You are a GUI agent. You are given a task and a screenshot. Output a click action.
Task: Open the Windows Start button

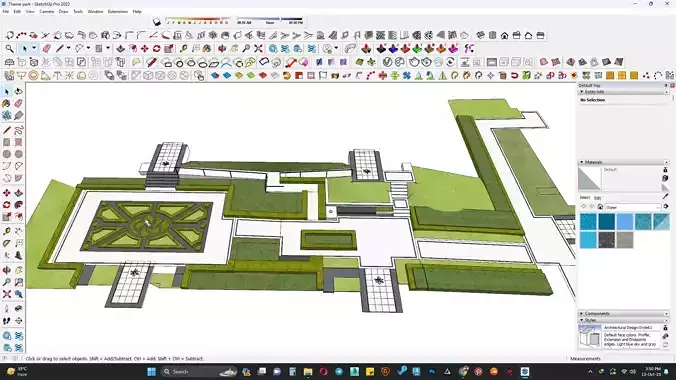pyautogui.click(x=151, y=371)
